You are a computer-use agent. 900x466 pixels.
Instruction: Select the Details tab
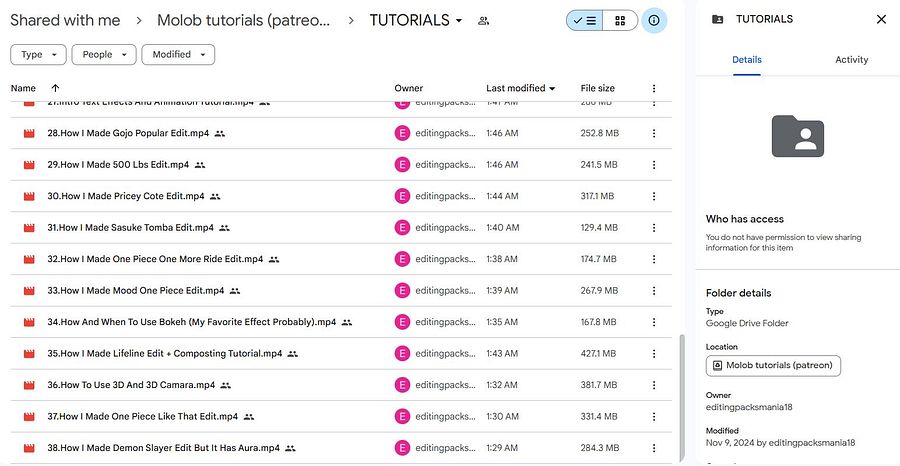[x=747, y=60]
